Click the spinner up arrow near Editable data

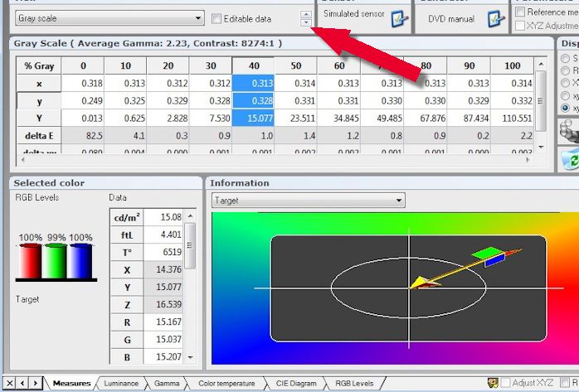(x=306, y=14)
